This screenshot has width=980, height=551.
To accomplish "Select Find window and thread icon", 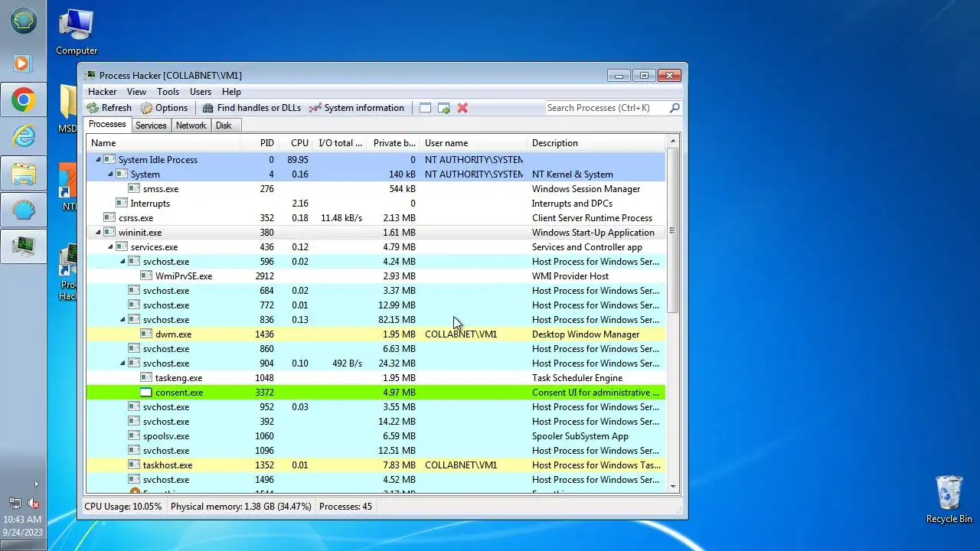I will (444, 108).
